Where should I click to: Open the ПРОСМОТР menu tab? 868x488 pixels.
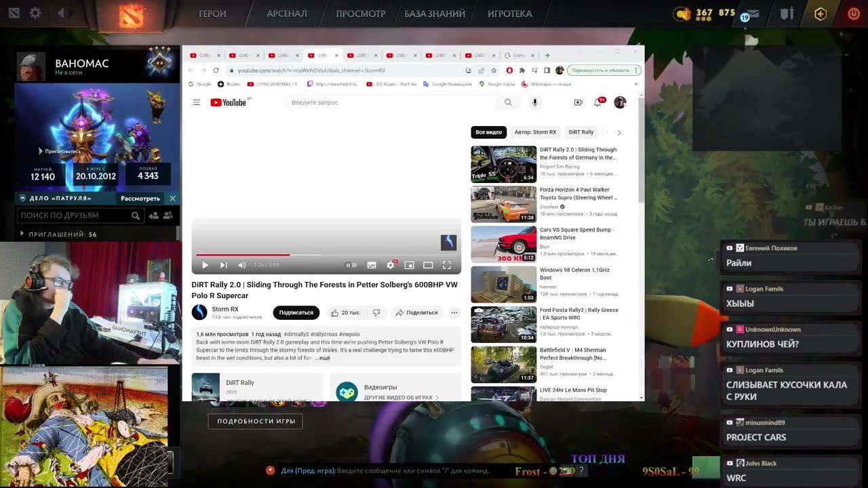click(x=361, y=14)
